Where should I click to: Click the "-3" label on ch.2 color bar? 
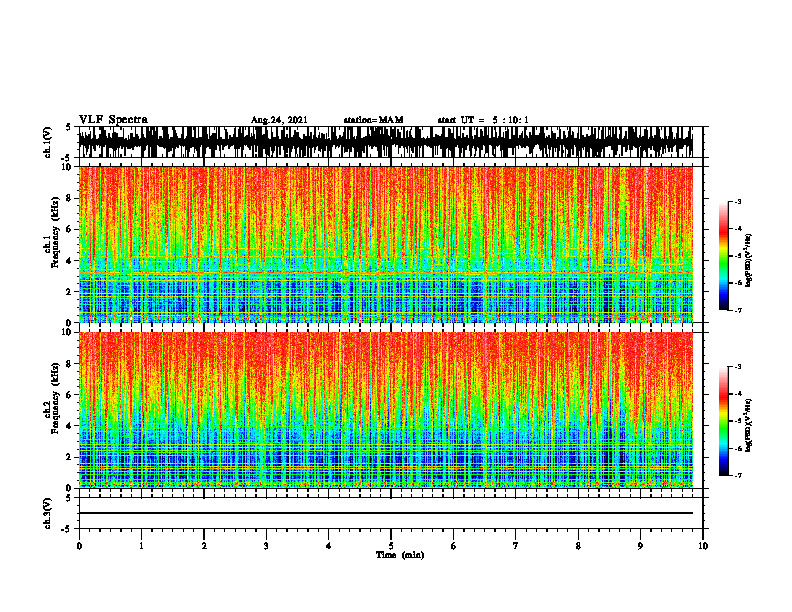(738, 367)
